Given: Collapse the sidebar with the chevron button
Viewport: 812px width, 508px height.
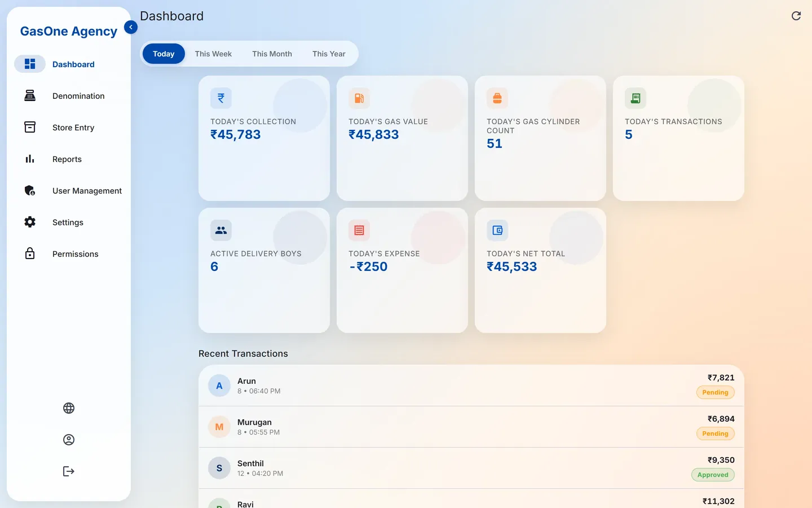Looking at the screenshot, I should (x=131, y=27).
